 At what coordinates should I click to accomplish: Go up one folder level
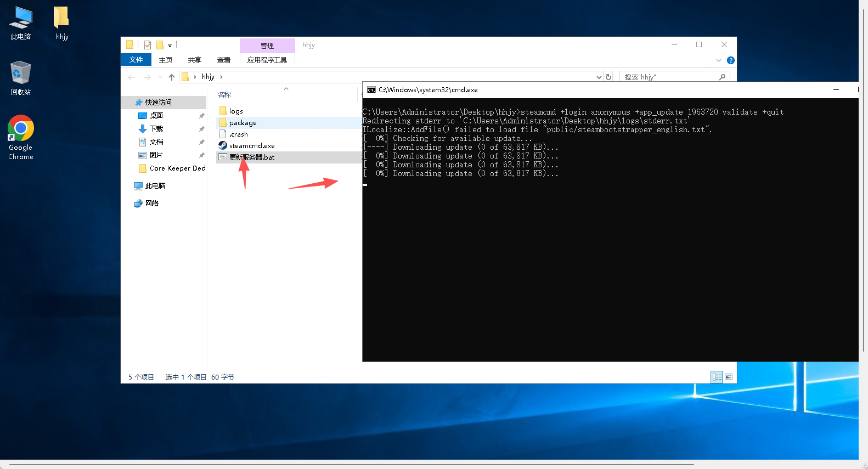[172, 77]
